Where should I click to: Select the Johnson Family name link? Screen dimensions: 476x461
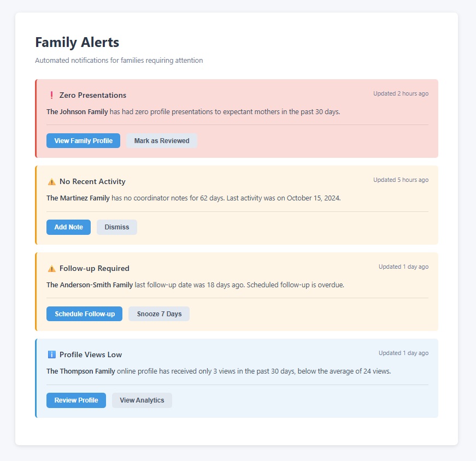point(76,111)
